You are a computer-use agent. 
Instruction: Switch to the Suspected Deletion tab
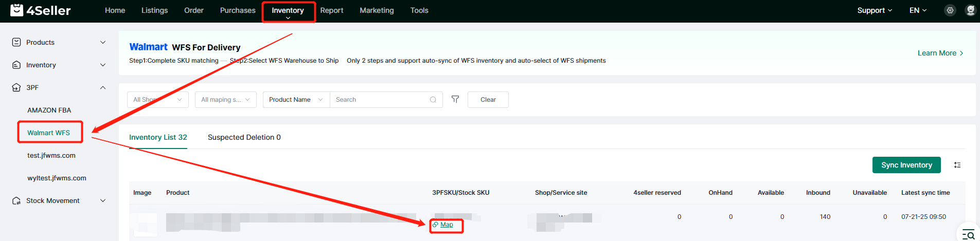(244, 137)
